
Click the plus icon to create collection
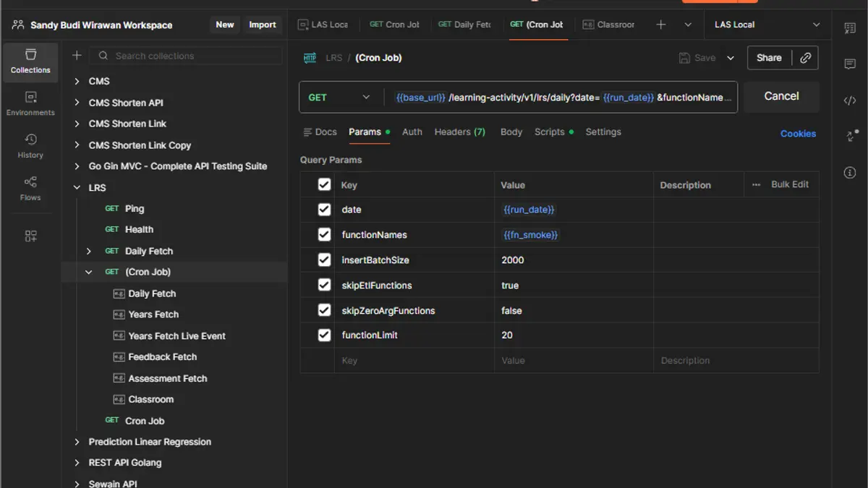point(77,56)
